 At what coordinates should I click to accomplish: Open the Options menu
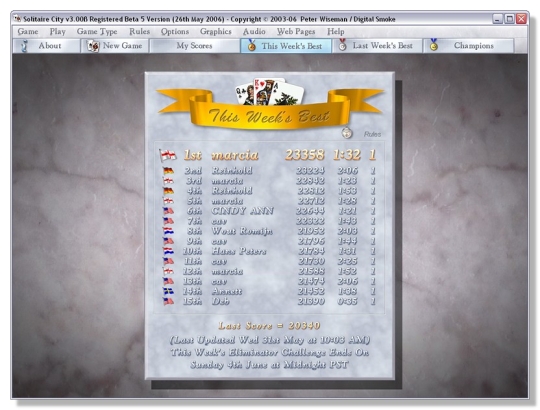(x=175, y=32)
